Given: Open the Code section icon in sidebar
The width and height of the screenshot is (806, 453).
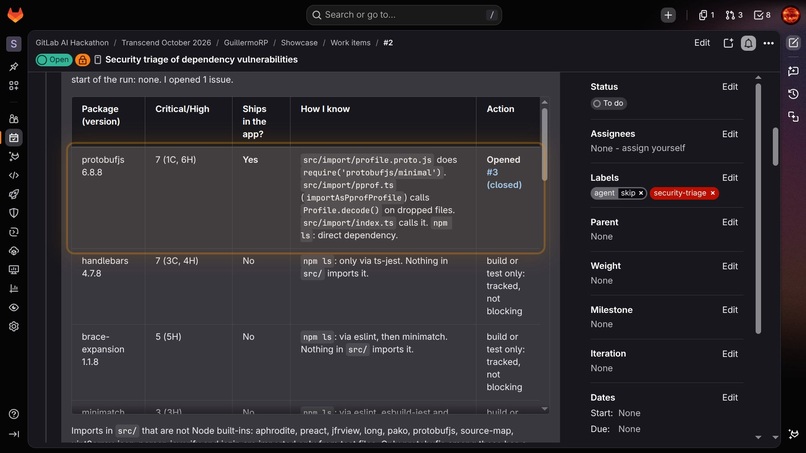Looking at the screenshot, I should 14,175.
